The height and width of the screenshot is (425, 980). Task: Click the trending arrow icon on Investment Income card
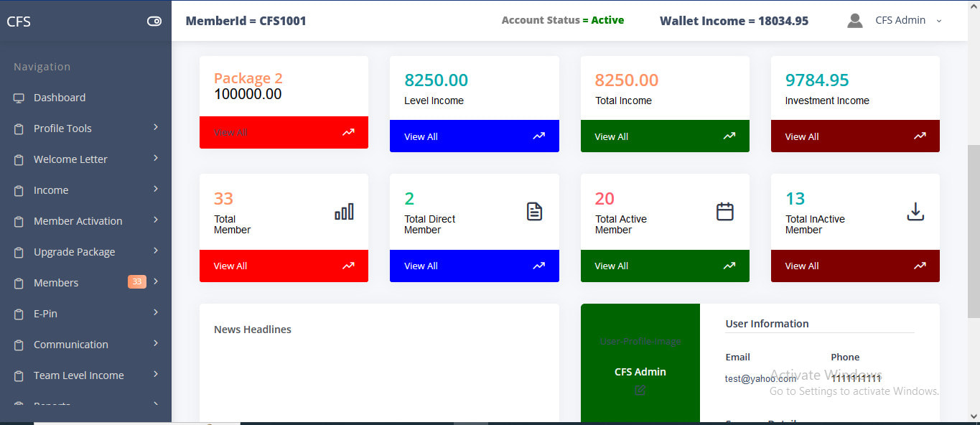click(x=920, y=136)
